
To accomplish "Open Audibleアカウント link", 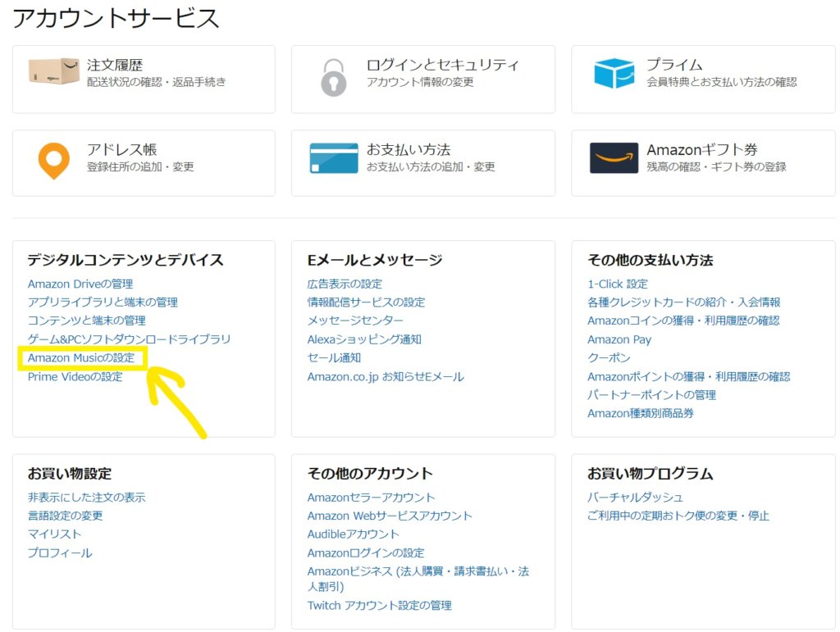I will 353,534.
